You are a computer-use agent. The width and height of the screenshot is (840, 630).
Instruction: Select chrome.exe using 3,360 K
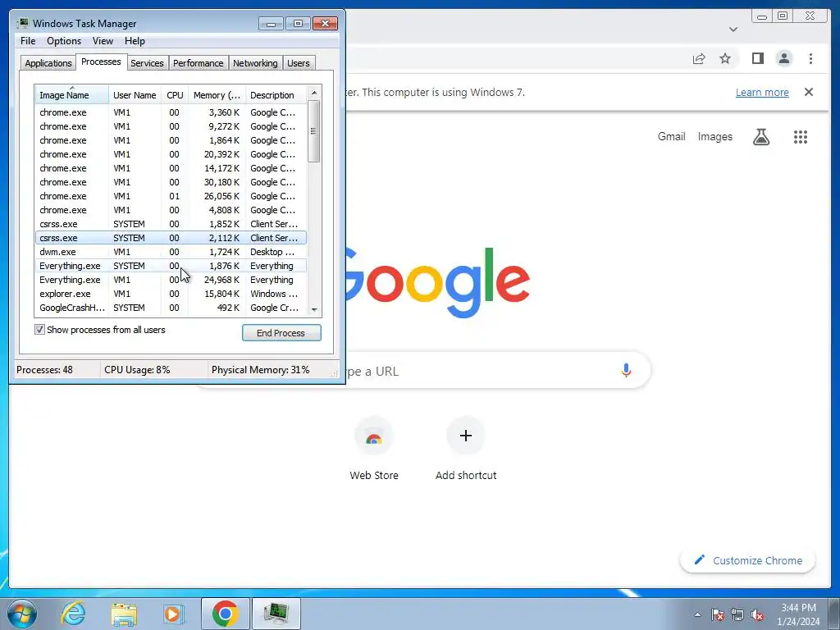(171, 112)
